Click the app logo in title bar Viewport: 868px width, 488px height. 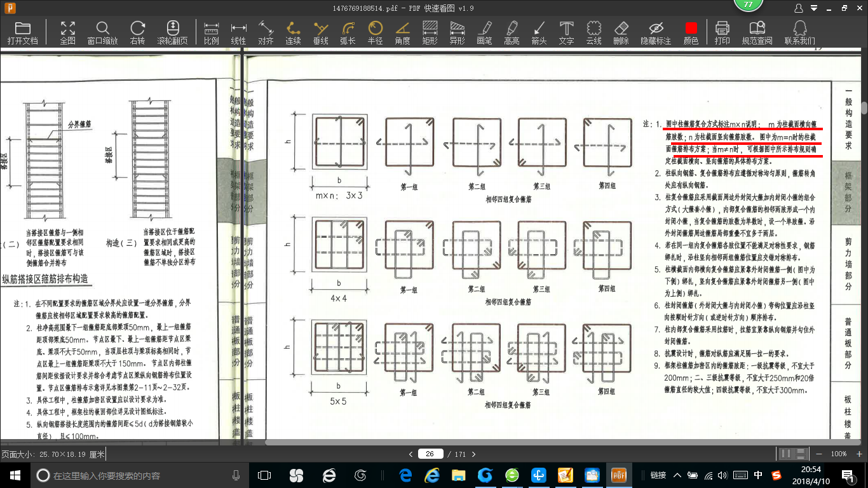(x=10, y=8)
